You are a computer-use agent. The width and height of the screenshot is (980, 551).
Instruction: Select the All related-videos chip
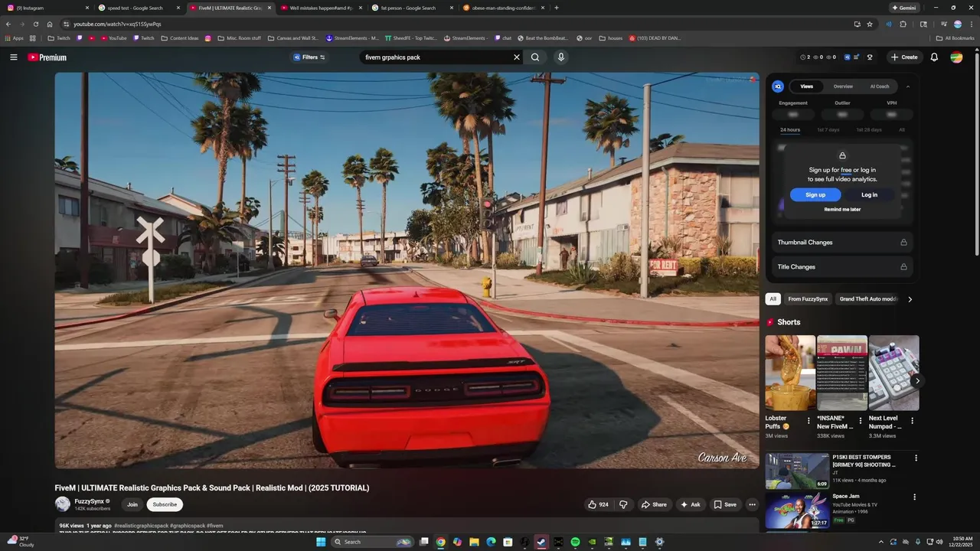pyautogui.click(x=773, y=299)
